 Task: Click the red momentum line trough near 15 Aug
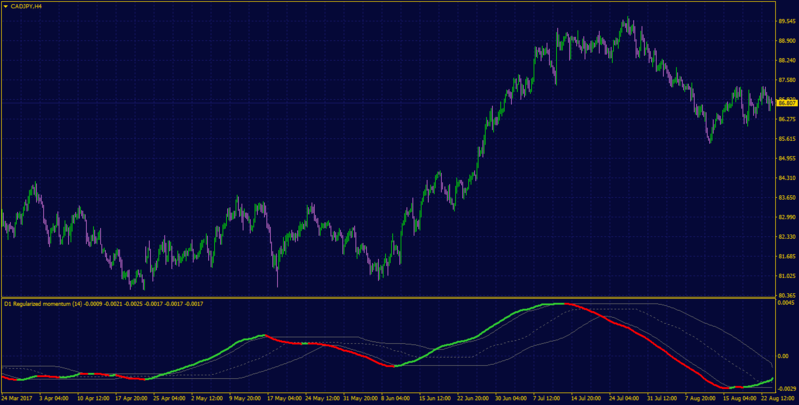tap(727, 388)
